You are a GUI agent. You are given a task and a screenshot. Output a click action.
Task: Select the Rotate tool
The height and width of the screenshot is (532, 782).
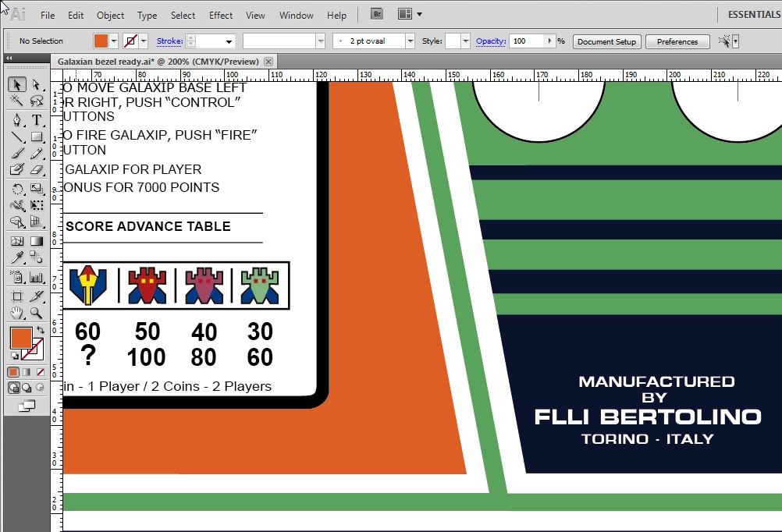(x=17, y=189)
